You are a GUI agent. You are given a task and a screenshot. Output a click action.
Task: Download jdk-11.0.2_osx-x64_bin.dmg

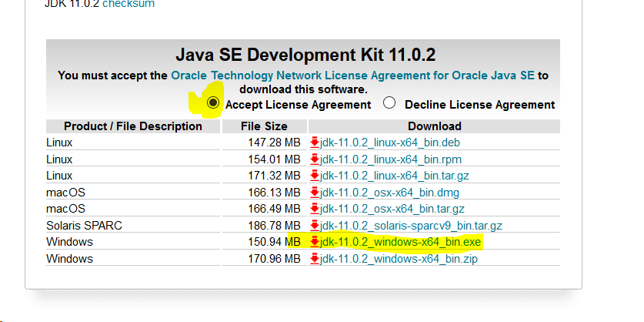click(x=389, y=193)
